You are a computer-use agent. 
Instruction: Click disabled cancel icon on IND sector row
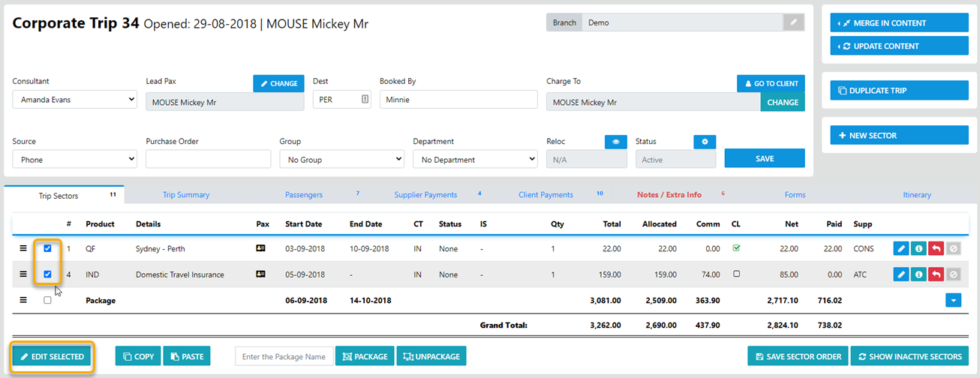click(x=953, y=274)
